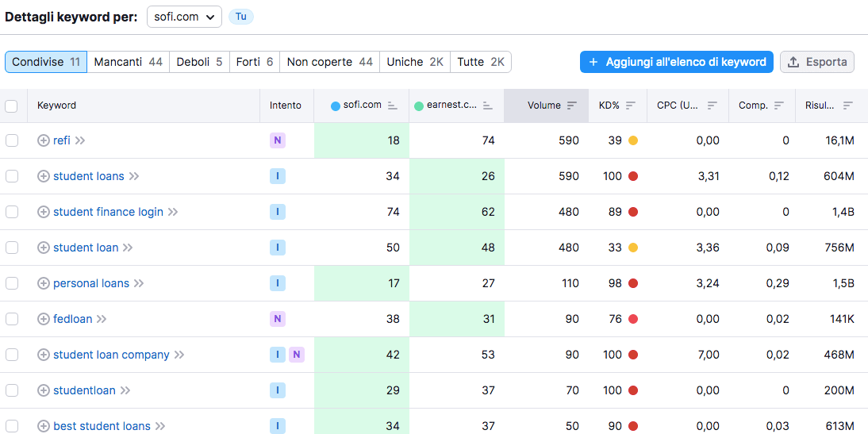
Task: Click the plus icon next to 'fedloan'
Action: point(44,319)
